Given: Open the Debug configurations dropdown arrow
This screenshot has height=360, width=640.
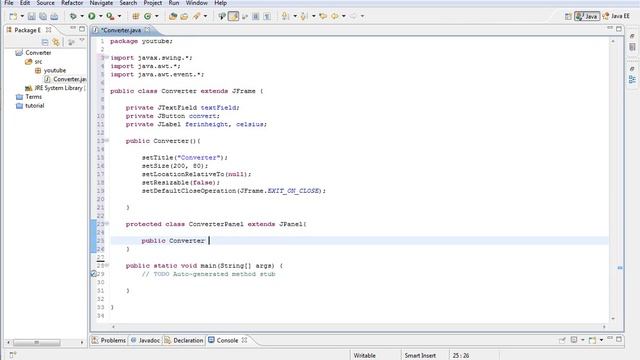Looking at the screenshot, I should tap(82, 16).
